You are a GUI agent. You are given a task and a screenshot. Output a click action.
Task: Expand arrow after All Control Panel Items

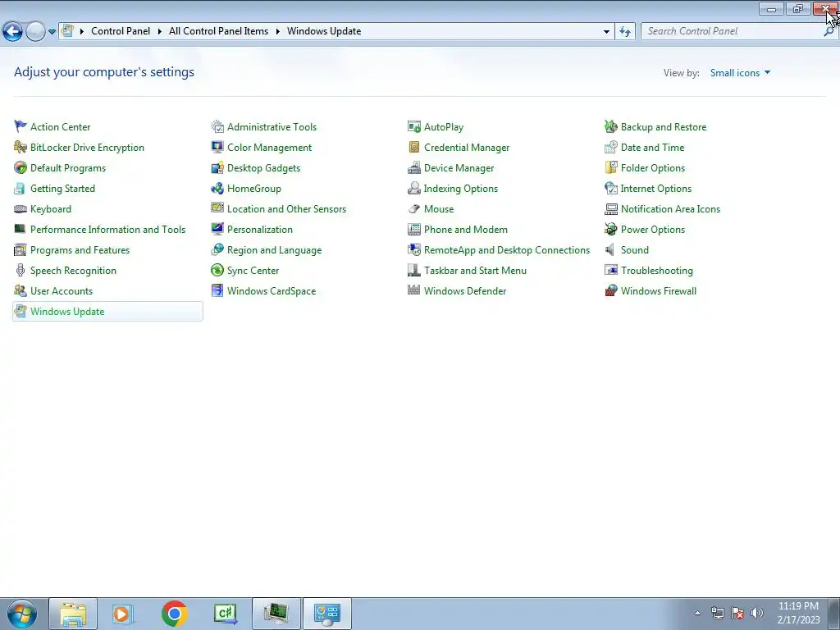click(277, 32)
